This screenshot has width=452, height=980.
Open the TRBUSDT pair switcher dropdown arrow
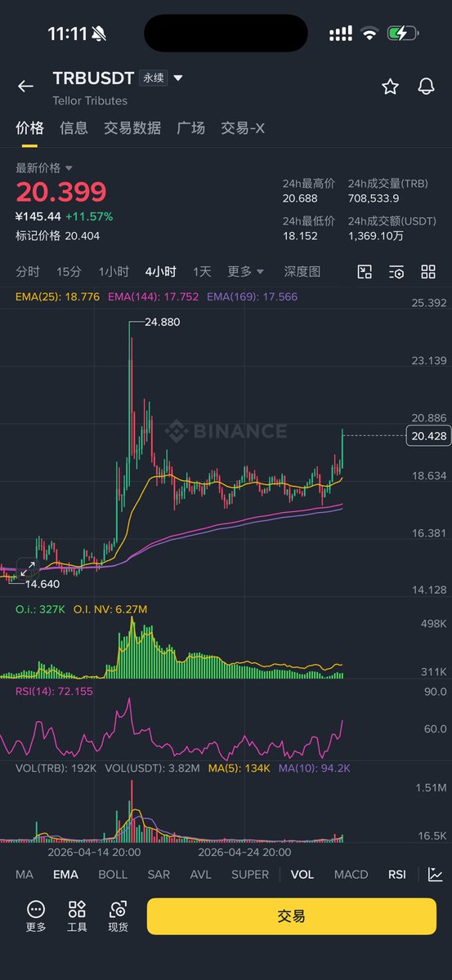pos(178,78)
